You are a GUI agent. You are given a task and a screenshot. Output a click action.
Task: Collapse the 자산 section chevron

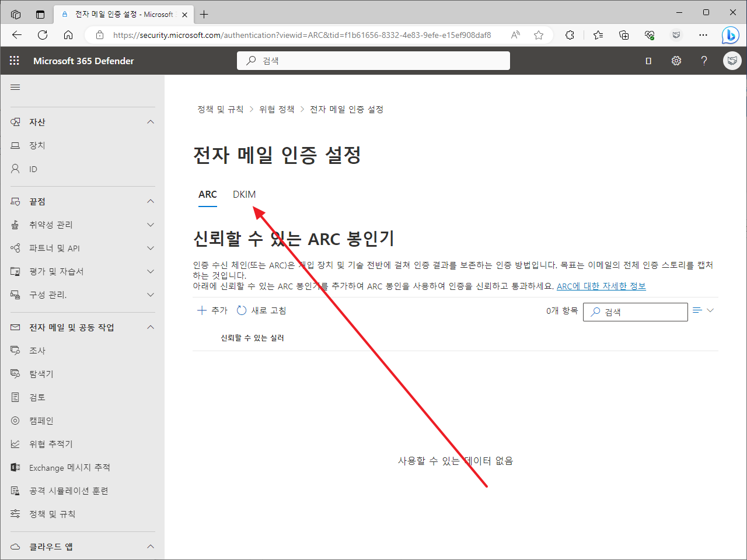(151, 122)
